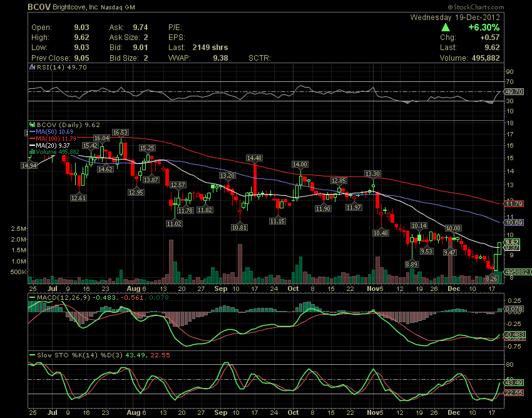Click the 16.04 price label
Image resolution: width=532 pixels, height=418 pixels.
coord(101,138)
